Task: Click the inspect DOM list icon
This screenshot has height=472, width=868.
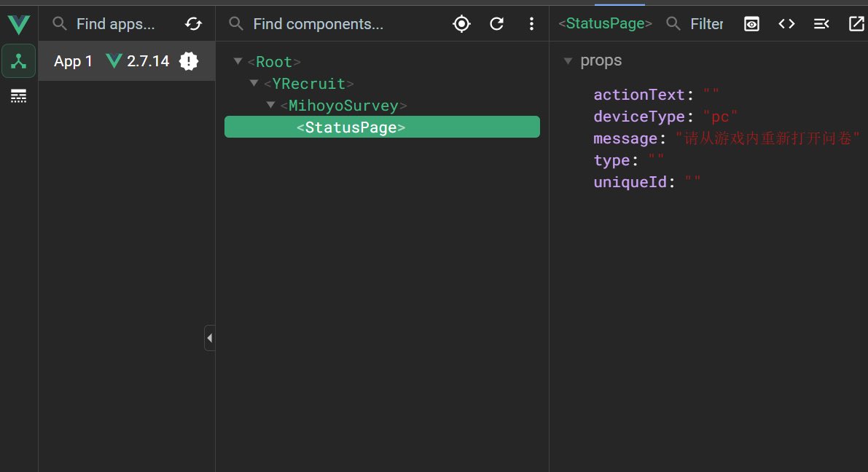Action: coord(821,24)
